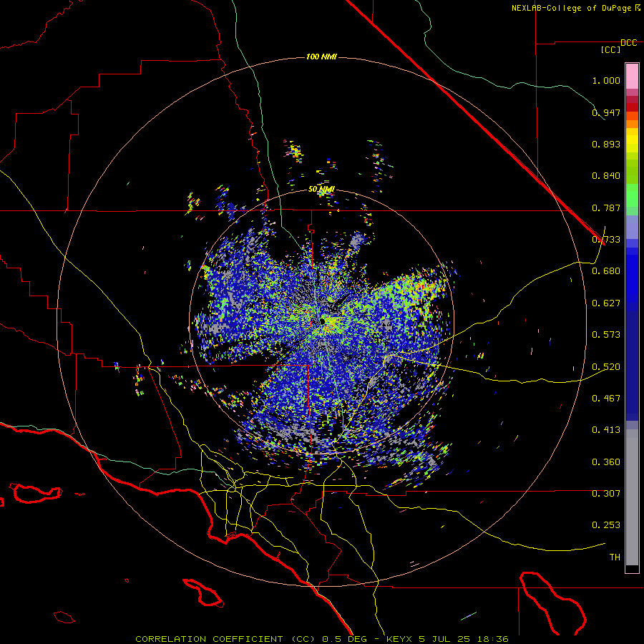Click the 0.413 scale value
This screenshot has height=644, width=644.
[606, 430]
